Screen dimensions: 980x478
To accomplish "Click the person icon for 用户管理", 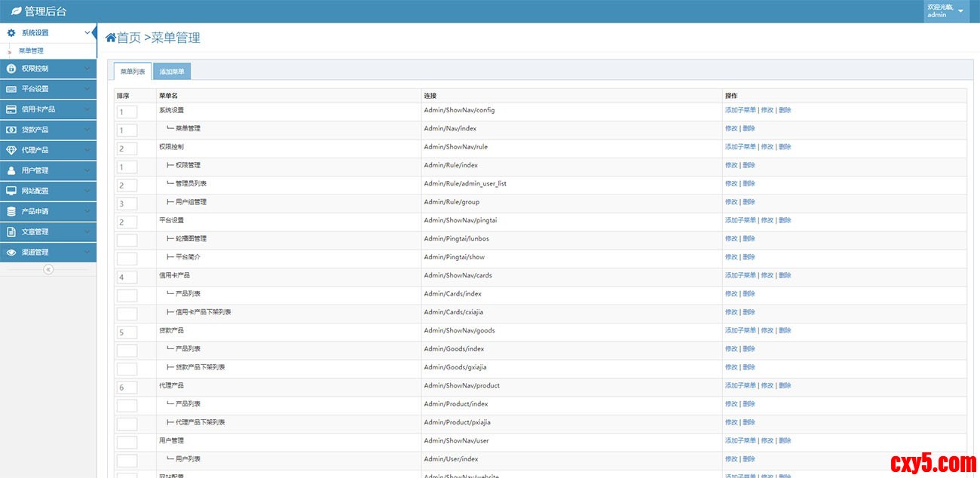I will coord(11,170).
